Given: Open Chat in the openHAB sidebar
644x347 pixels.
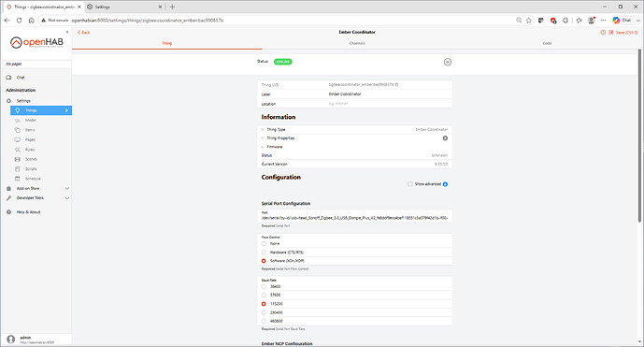Looking at the screenshot, I should [21, 78].
